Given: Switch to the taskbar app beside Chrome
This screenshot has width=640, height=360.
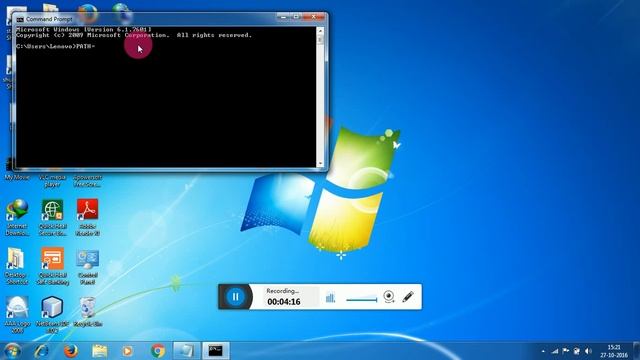Looking at the screenshot, I should [187, 351].
